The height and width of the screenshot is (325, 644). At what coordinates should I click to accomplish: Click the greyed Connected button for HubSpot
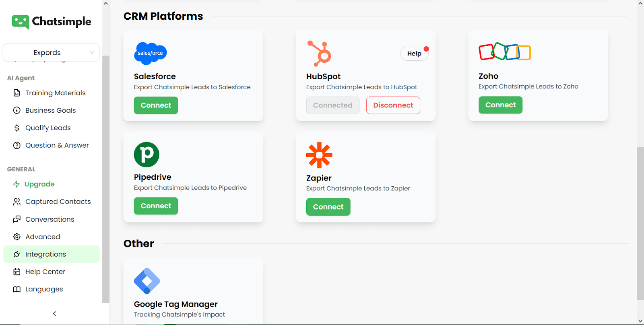tap(332, 105)
